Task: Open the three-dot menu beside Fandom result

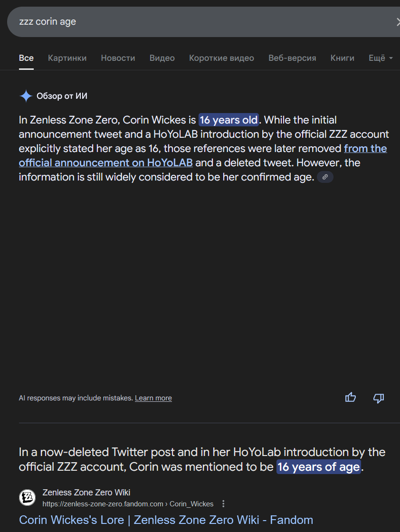Action: (224, 503)
